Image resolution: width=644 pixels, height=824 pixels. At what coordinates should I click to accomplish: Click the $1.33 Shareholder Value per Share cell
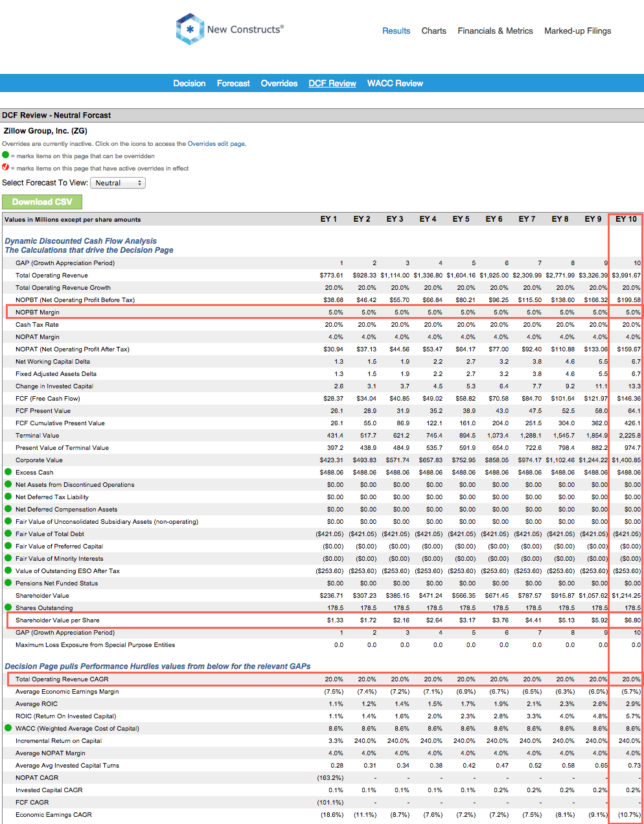(x=335, y=620)
